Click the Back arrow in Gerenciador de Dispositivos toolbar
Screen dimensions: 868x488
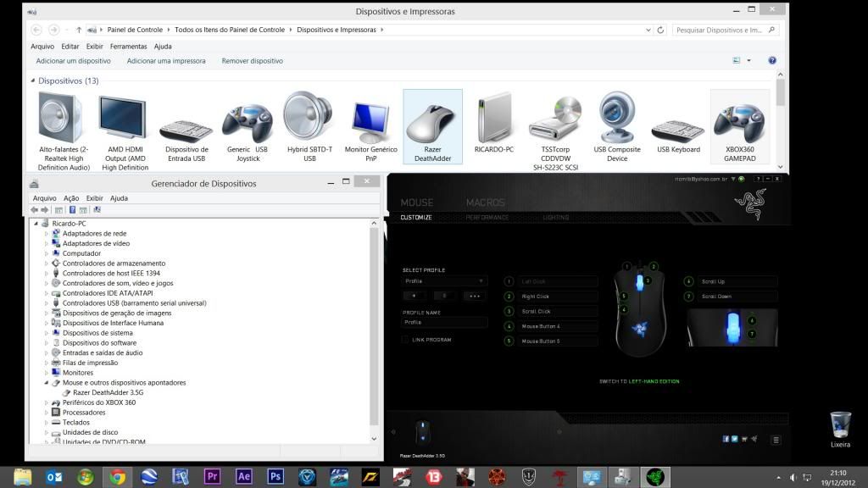(x=34, y=210)
